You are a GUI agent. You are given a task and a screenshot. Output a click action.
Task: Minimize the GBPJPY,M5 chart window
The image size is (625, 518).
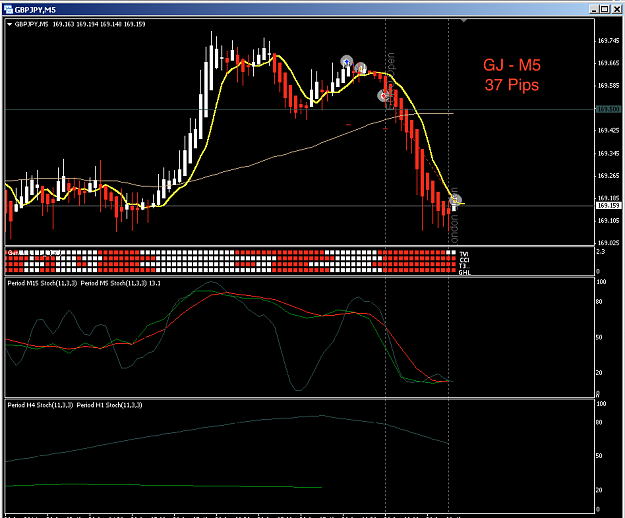(x=594, y=9)
